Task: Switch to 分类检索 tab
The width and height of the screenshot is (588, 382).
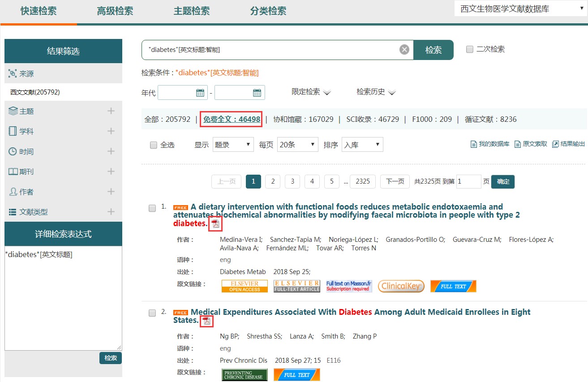Action: coord(268,11)
